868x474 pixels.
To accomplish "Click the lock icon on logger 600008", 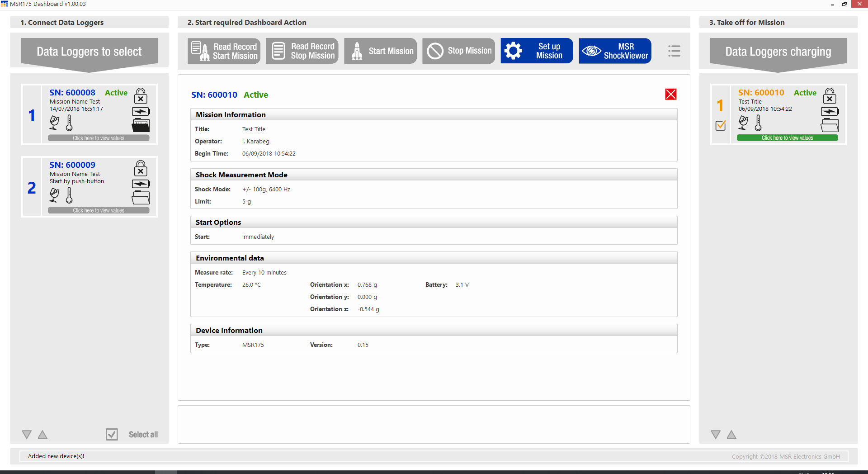I will coord(141,96).
